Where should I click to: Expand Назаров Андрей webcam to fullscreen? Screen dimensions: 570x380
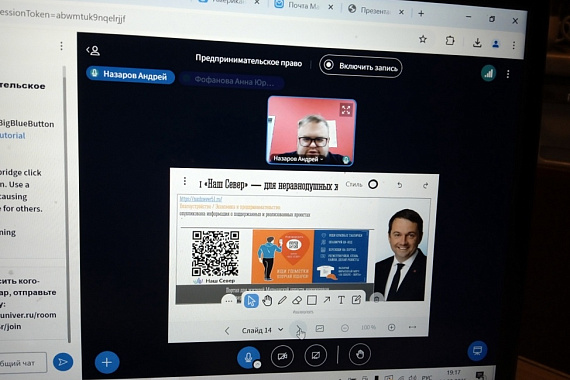tap(345, 109)
